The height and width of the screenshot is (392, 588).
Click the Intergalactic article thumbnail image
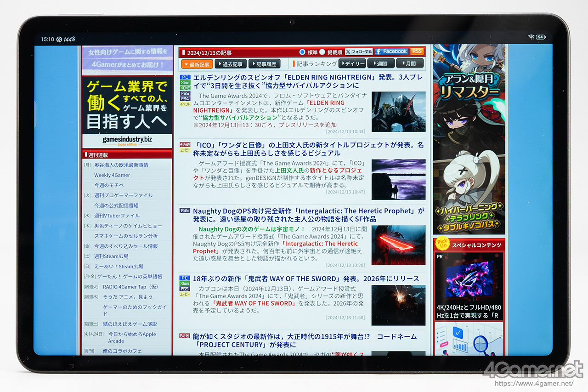click(398, 245)
